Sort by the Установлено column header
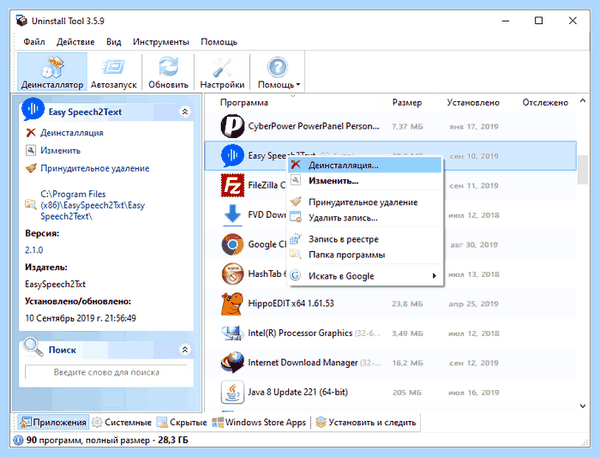Image resolution: width=600 pixels, height=457 pixels. 473,103
